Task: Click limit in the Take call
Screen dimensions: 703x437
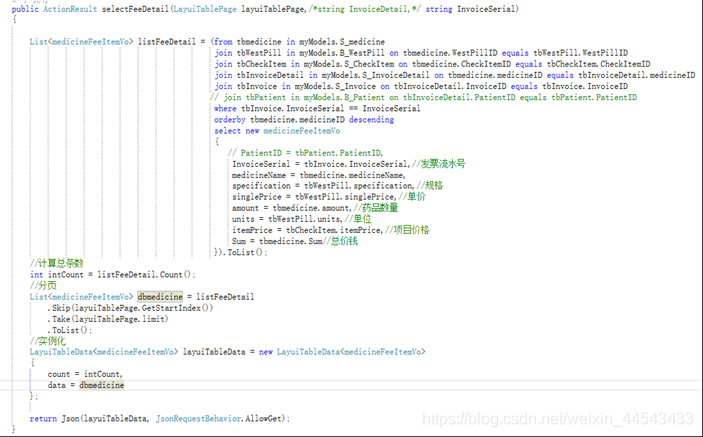Action: coord(153,319)
